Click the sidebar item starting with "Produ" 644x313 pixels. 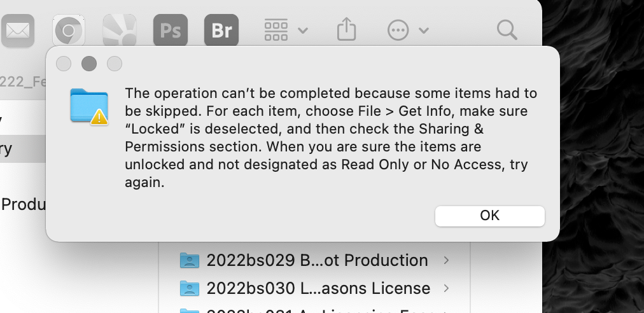click(23, 204)
